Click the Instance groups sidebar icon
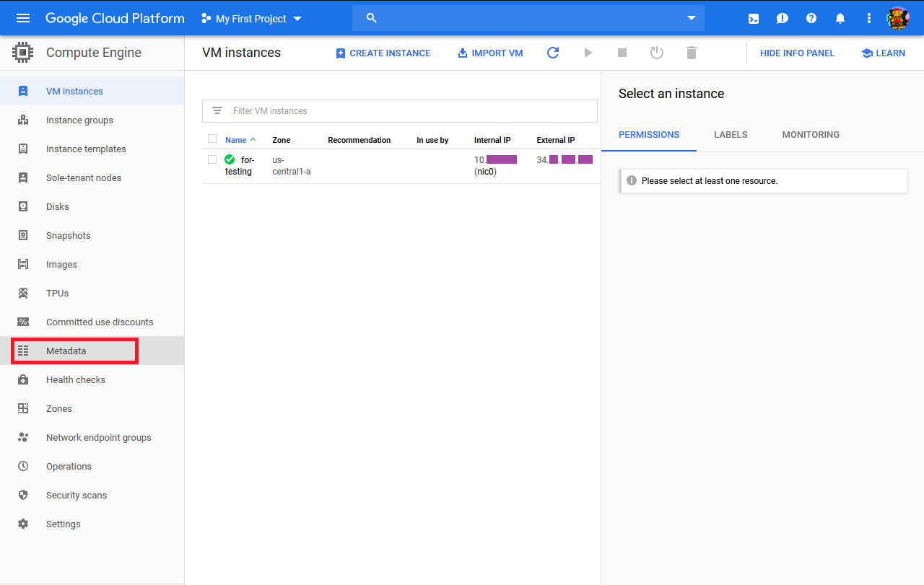This screenshot has width=924, height=585. pos(23,120)
